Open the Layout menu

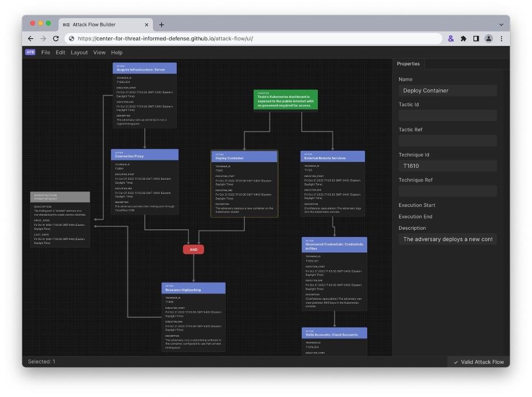coord(79,52)
